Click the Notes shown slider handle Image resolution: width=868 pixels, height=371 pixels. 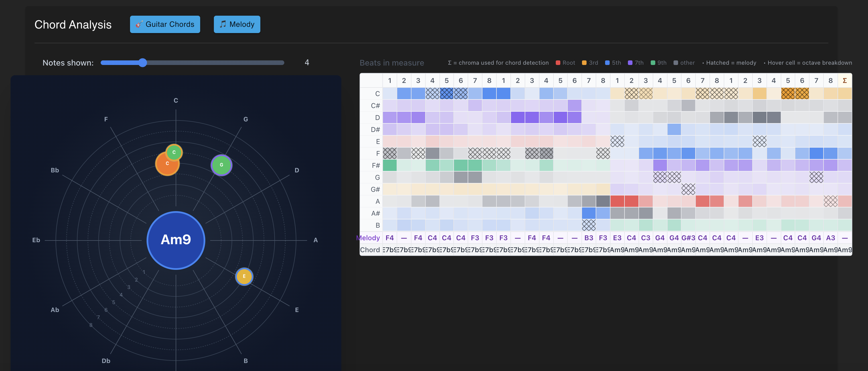click(143, 63)
